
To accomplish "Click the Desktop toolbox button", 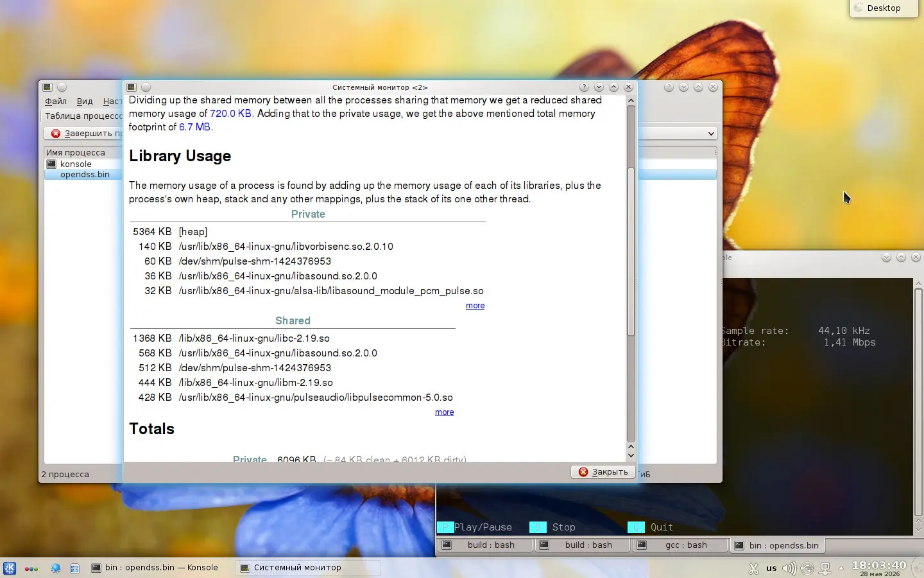I will pyautogui.click(x=884, y=8).
